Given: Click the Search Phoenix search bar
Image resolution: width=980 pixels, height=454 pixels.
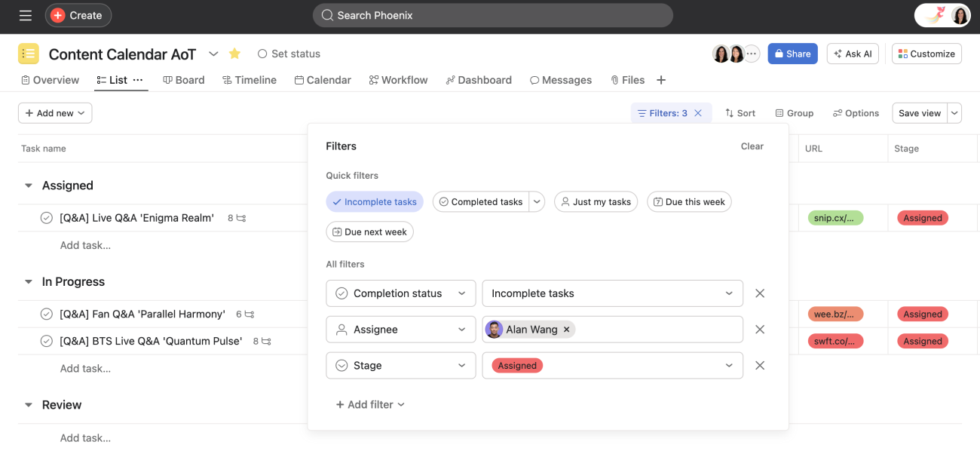Looking at the screenshot, I should (492, 15).
